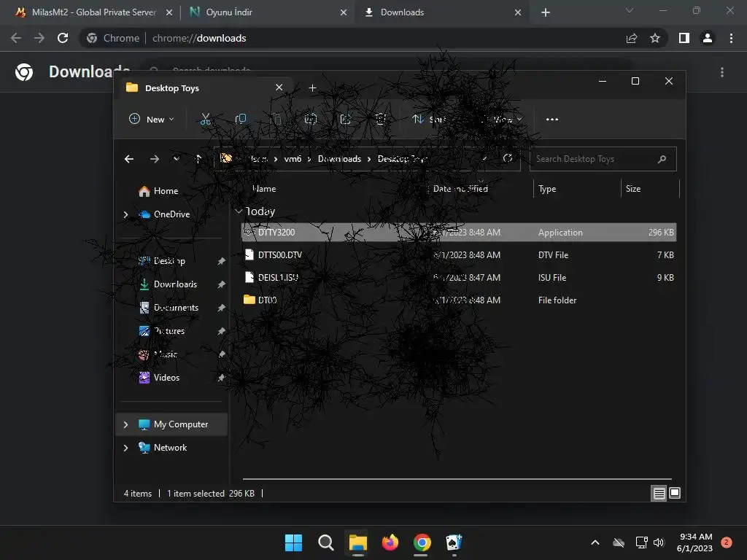The height and width of the screenshot is (560, 747).
Task: Click the Cut scissors icon in File Explorer toolbar
Action: pyautogui.click(x=205, y=119)
